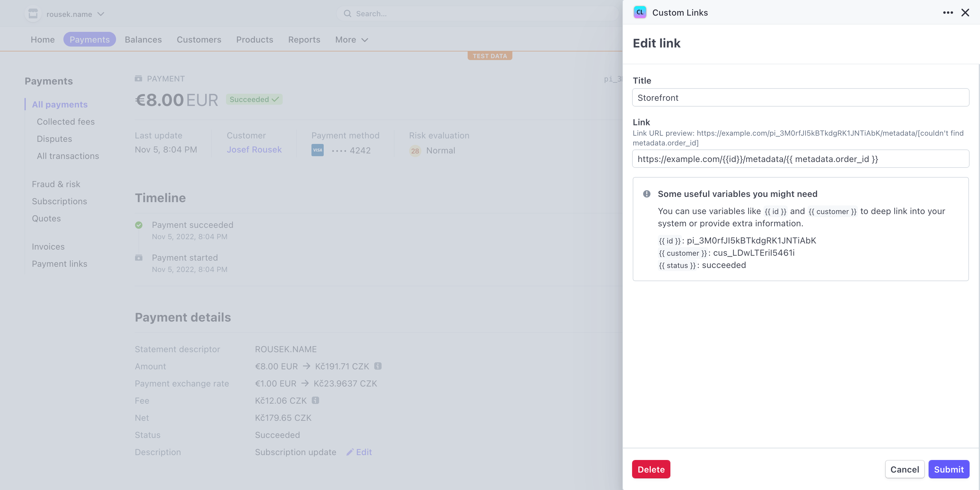Click the info icon beside the Kč12.06 fee

[315, 400]
